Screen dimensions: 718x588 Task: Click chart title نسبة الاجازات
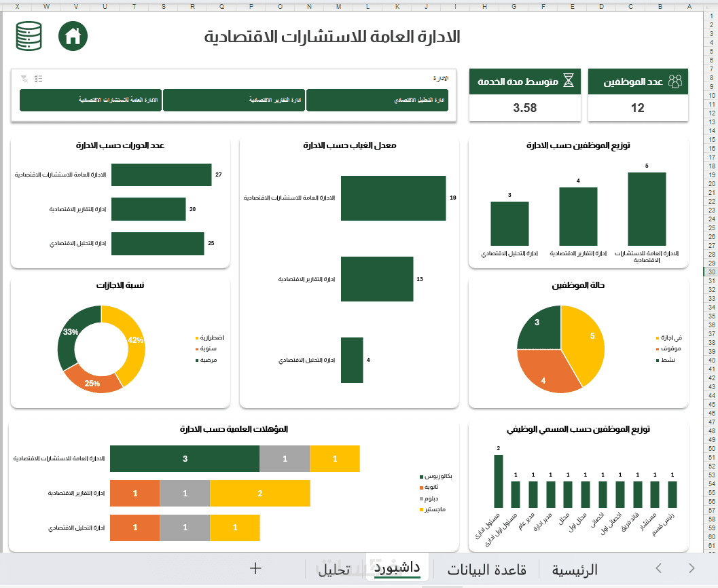coord(120,286)
